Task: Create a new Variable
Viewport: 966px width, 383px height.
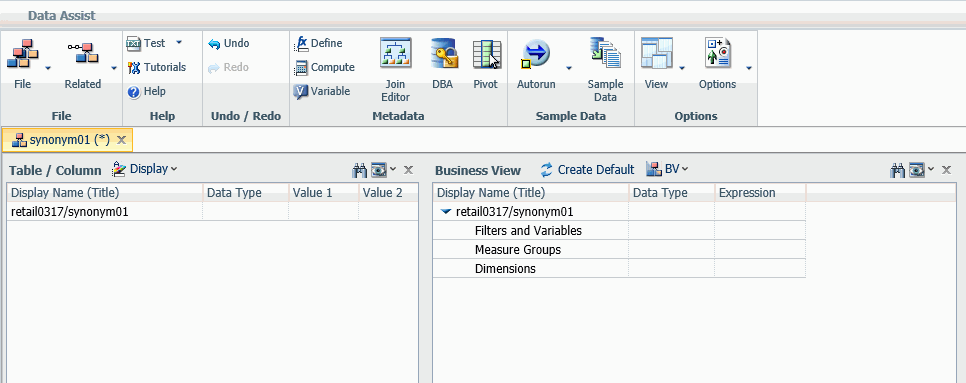Action: click(x=322, y=91)
